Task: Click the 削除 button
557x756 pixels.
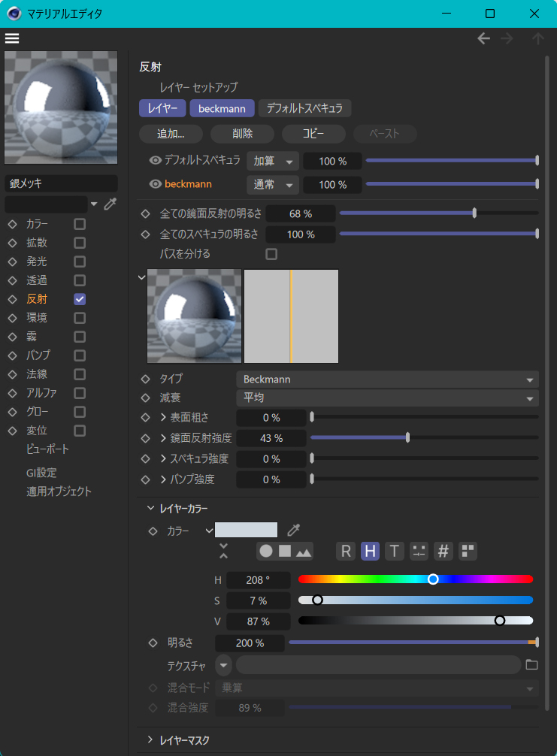Action: 242,134
